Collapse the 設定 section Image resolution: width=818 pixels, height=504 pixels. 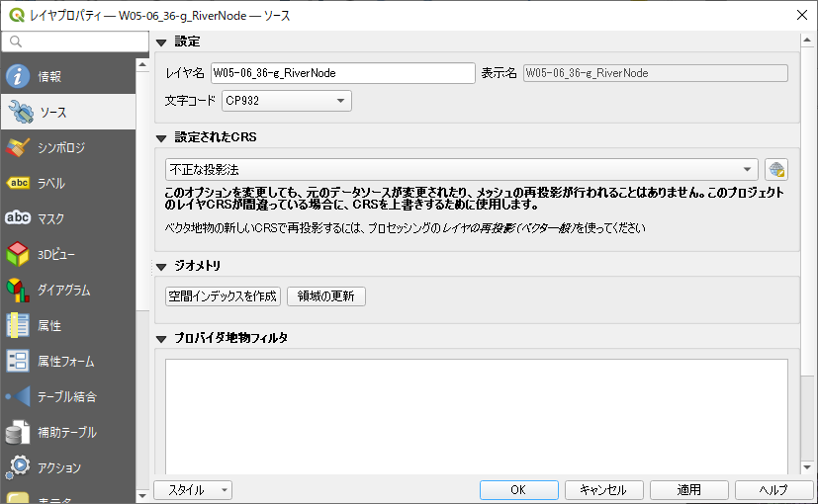pos(161,42)
